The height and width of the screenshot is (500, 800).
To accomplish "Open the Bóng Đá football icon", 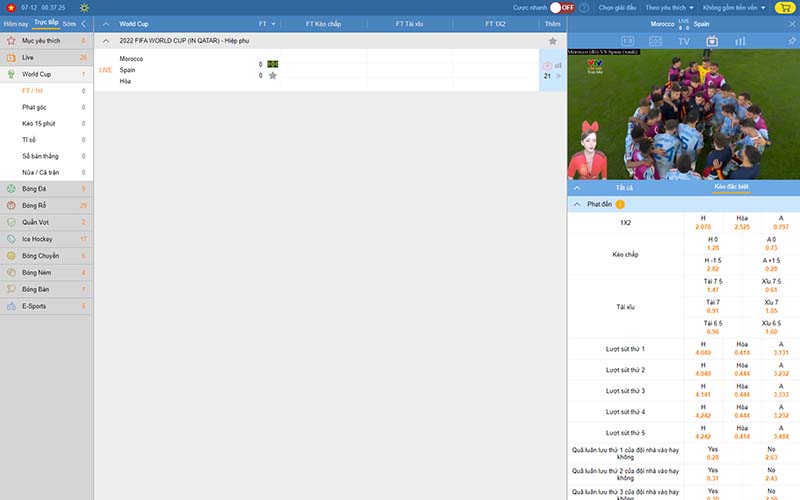I will (11, 189).
